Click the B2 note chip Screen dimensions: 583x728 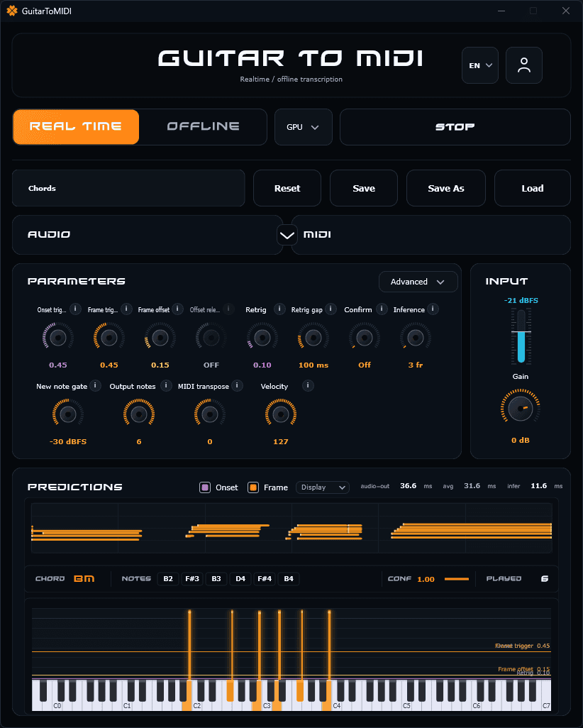(x=168, y=578)
